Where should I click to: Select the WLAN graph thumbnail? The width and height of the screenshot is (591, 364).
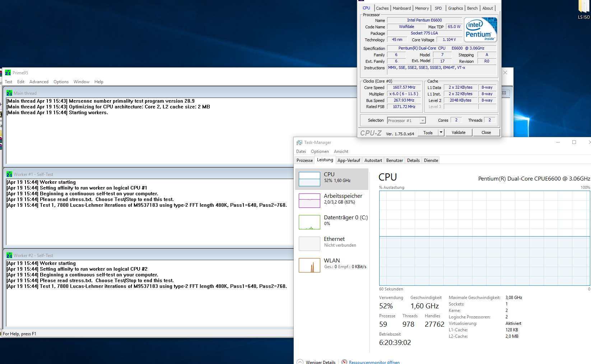pos(310,265)
